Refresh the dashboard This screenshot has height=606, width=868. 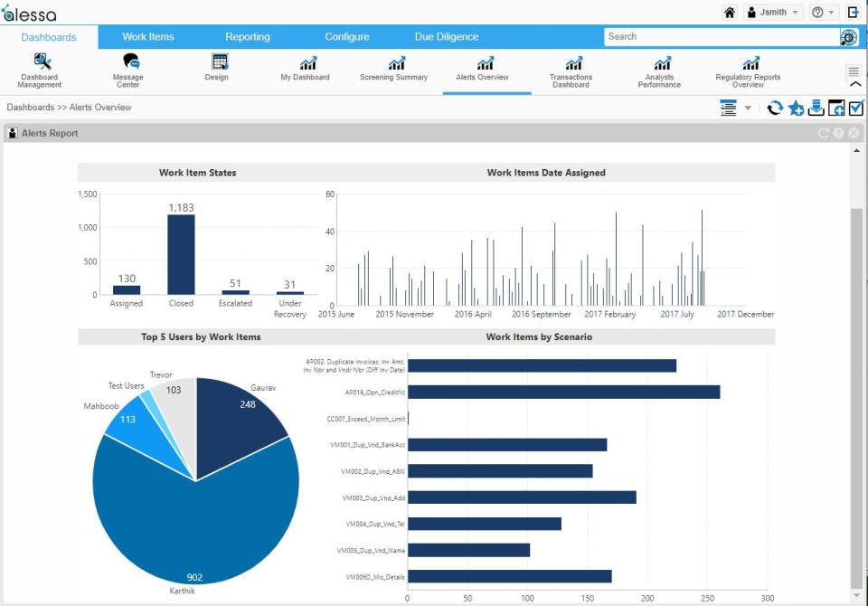(x=775, y=108)
